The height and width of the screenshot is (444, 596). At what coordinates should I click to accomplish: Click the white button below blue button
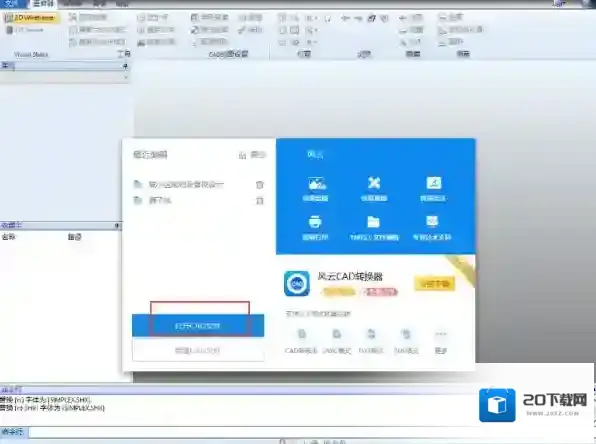pos(198,350)
